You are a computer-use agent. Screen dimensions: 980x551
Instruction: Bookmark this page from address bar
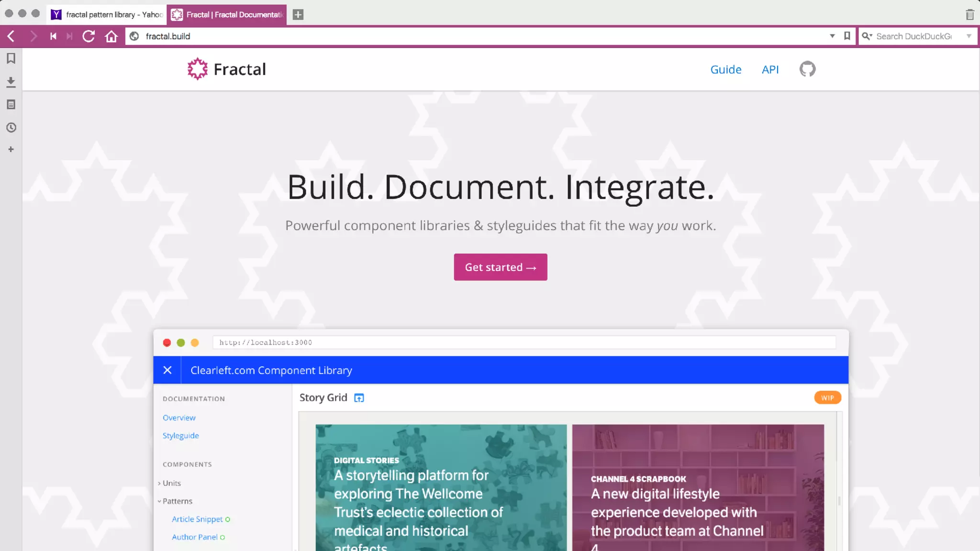click(x=847, y=36)
